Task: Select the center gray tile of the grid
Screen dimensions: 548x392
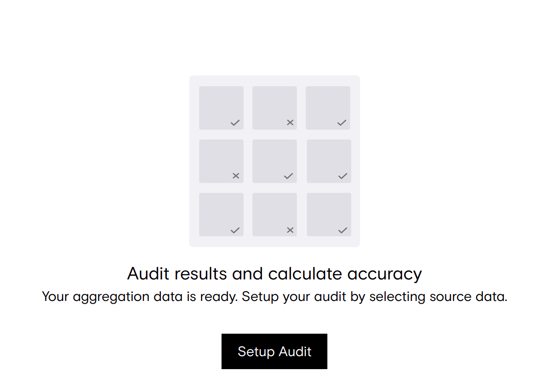Action: coord(274,161)
